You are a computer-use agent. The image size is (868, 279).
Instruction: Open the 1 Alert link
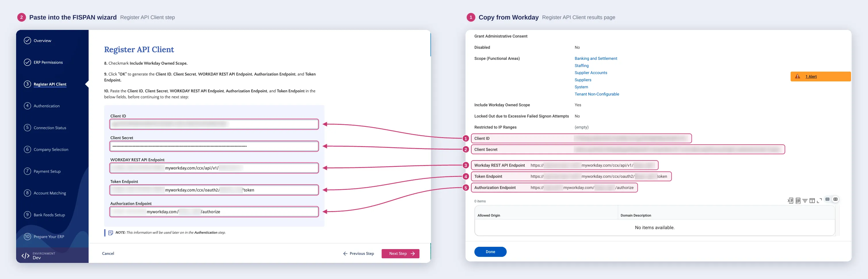[x=811, y=77]
